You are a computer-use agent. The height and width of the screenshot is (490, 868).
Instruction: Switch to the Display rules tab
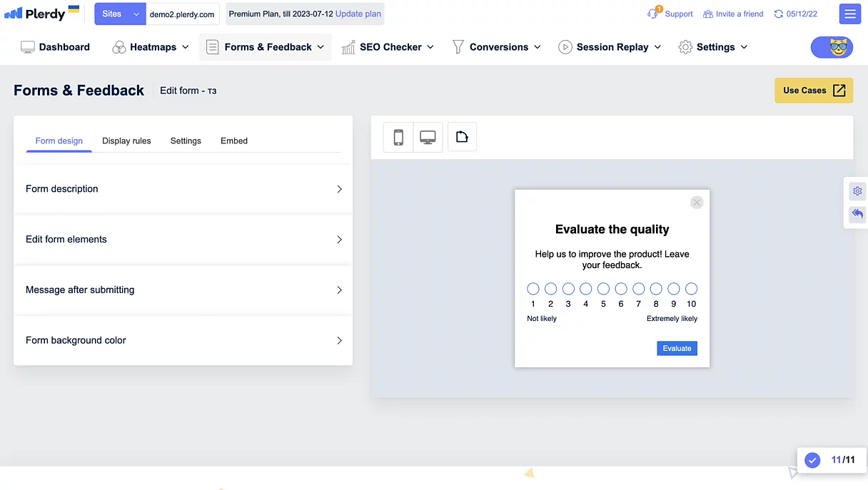click(x=126, y=141)
